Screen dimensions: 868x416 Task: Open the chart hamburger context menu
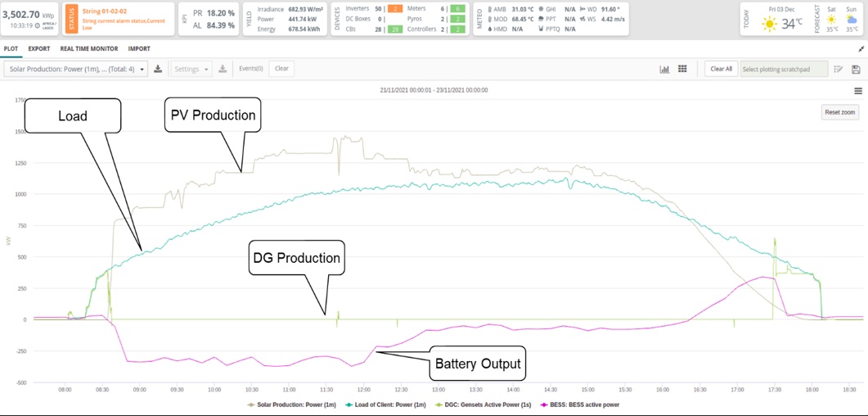(858, 91)
